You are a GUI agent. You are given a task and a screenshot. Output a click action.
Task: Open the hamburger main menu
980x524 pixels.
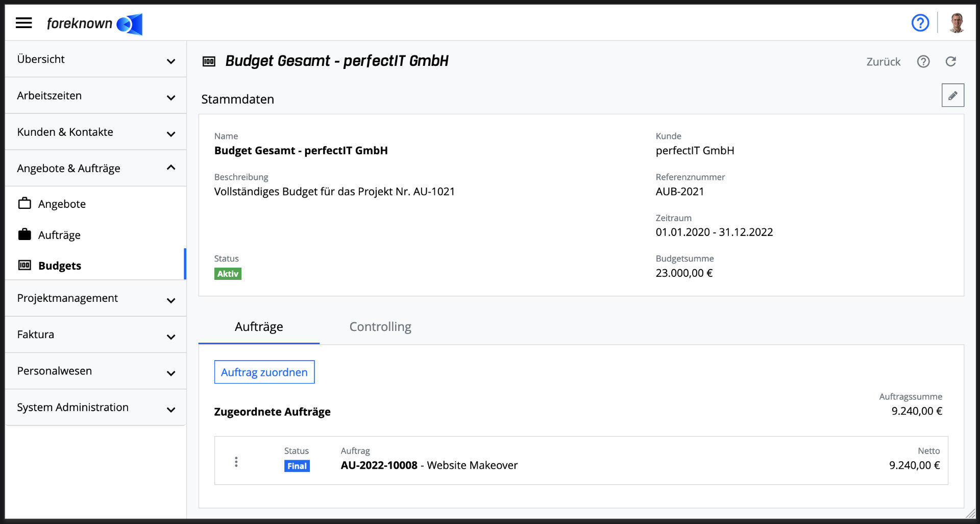click(23, 23)
